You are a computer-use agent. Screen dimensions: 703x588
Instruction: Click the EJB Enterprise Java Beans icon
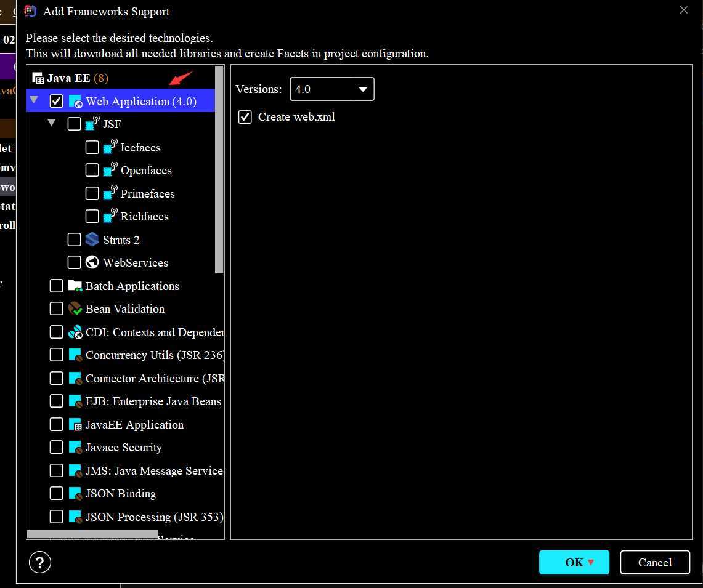[75, 401]
